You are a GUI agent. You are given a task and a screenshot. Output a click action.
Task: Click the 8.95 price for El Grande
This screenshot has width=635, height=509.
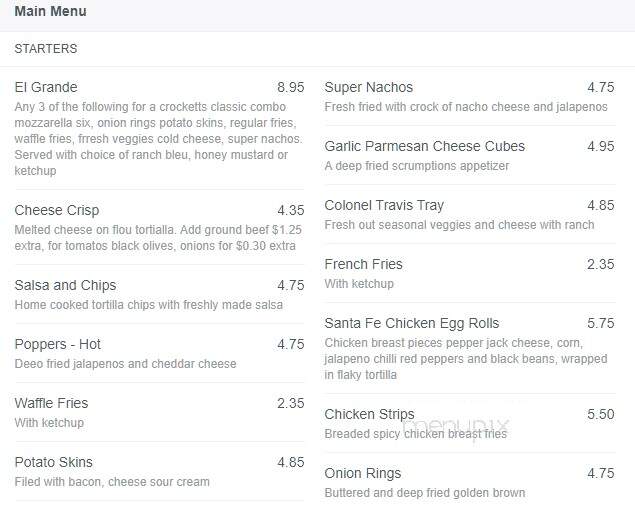pos(291,87)
